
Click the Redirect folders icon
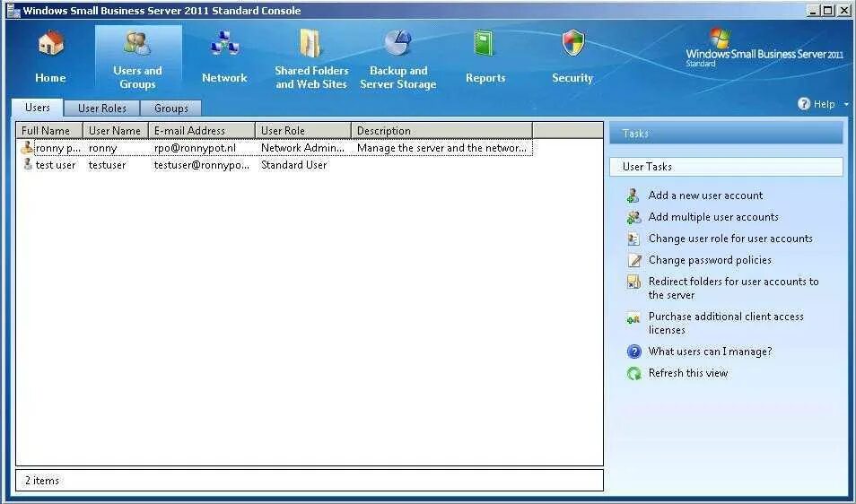click(x=633, y=282)
